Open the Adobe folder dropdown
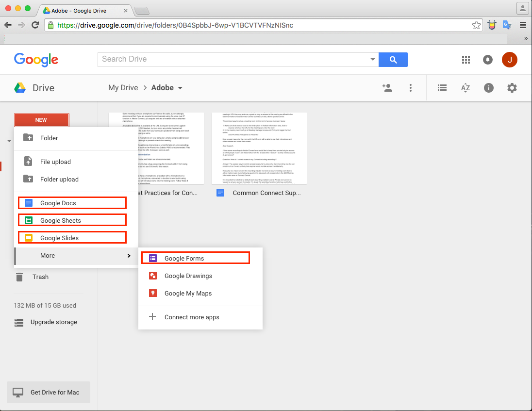This screenshot has width=532, height=411. (180, 88)
